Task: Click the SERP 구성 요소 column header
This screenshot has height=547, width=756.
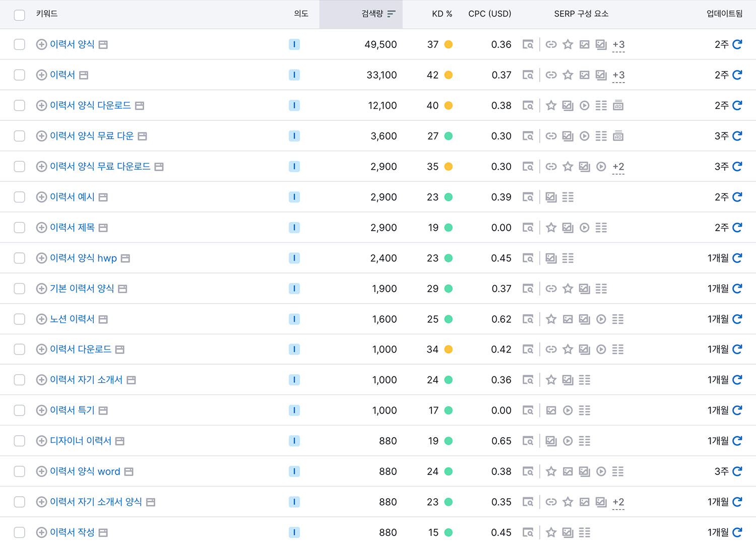Action: pos(581,14)
